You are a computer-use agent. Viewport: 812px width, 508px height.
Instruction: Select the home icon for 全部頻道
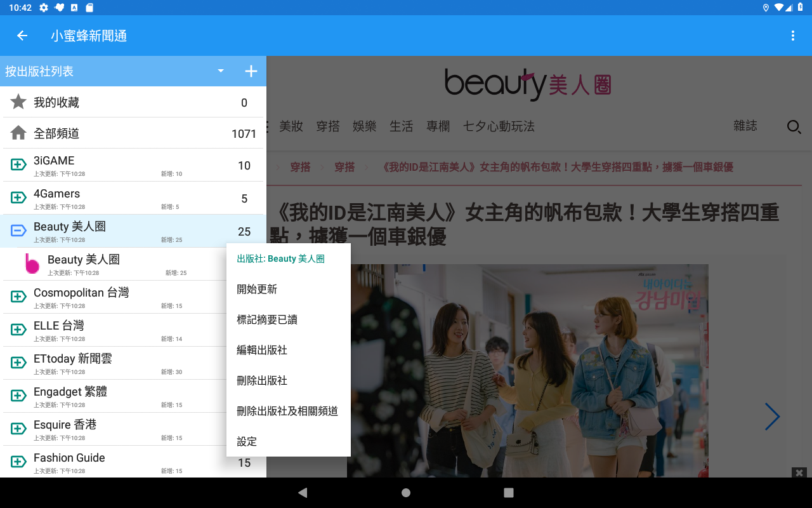coord(18,133)
